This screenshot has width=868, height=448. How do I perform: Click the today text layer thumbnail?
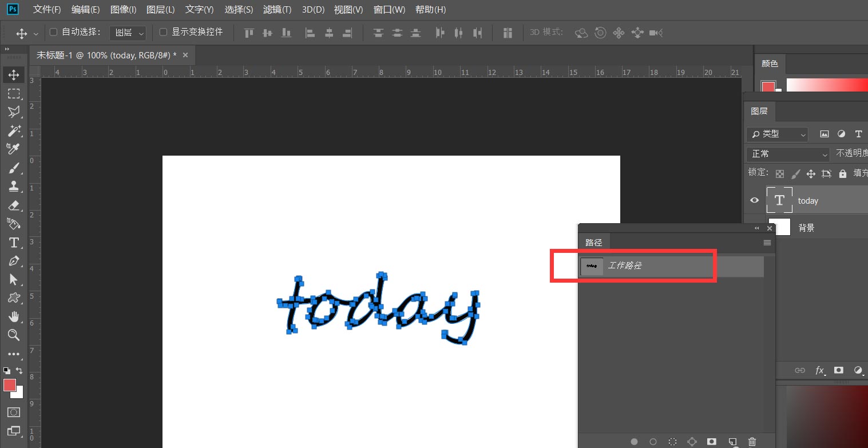(779, 200)
